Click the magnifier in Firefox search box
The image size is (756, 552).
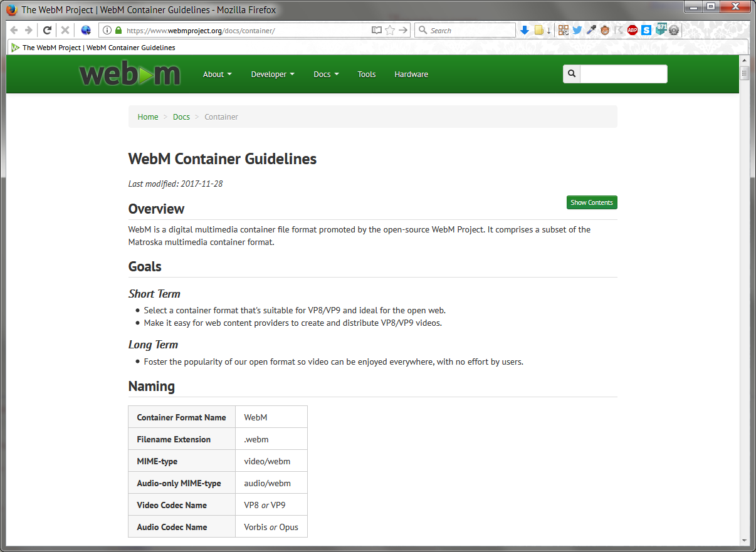point(423,30)
